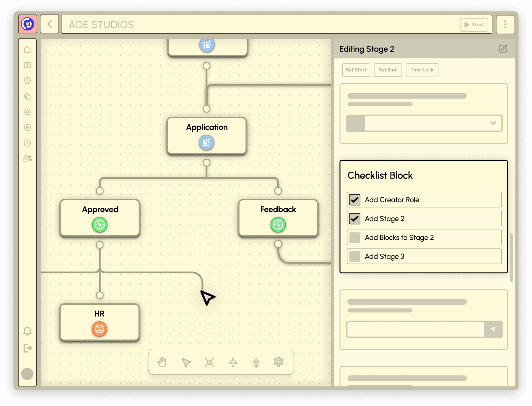Click the edit pencil icon beside Editing Stage 2
This screenshot has height=406, width=532.
(x=503, y=49)
